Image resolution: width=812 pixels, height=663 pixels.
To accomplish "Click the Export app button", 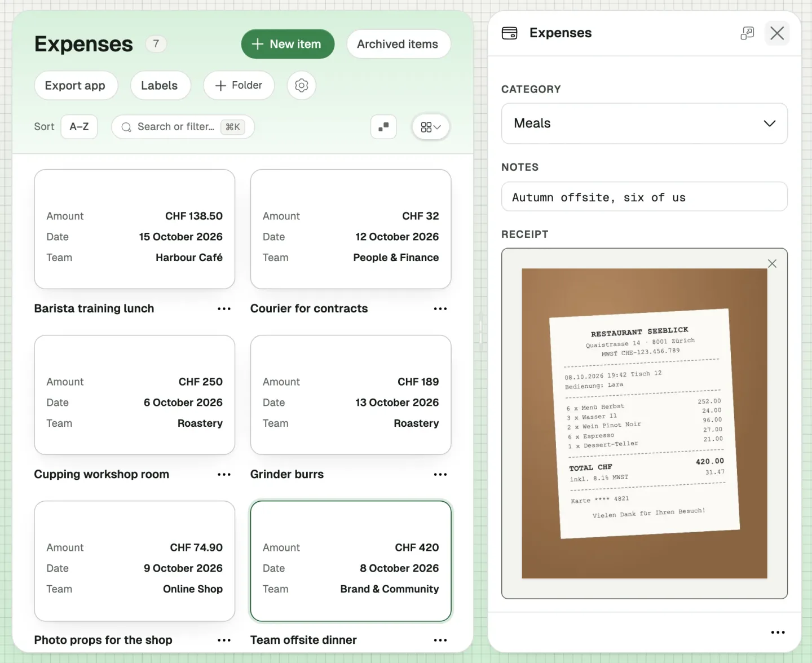I will point(76,86).
